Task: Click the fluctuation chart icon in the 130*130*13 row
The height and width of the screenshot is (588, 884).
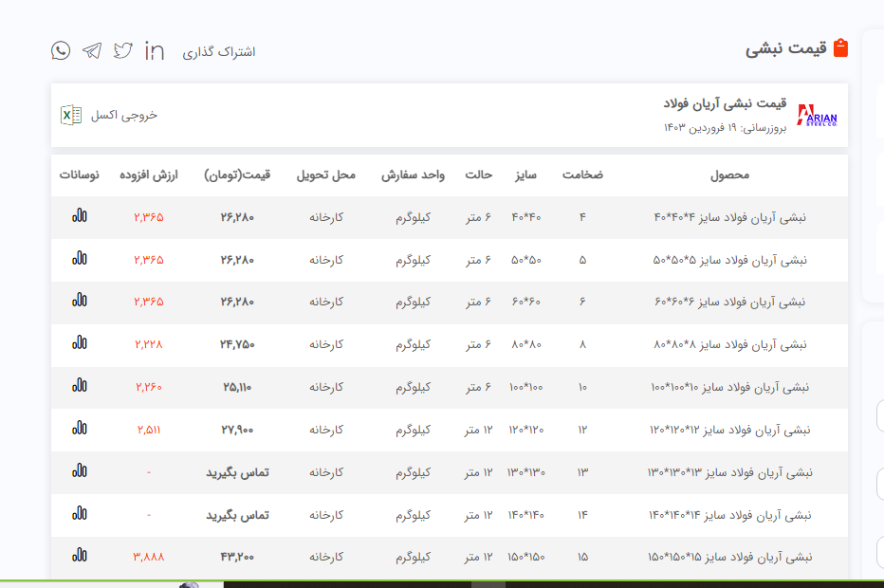Action: [x=80, y=471]
